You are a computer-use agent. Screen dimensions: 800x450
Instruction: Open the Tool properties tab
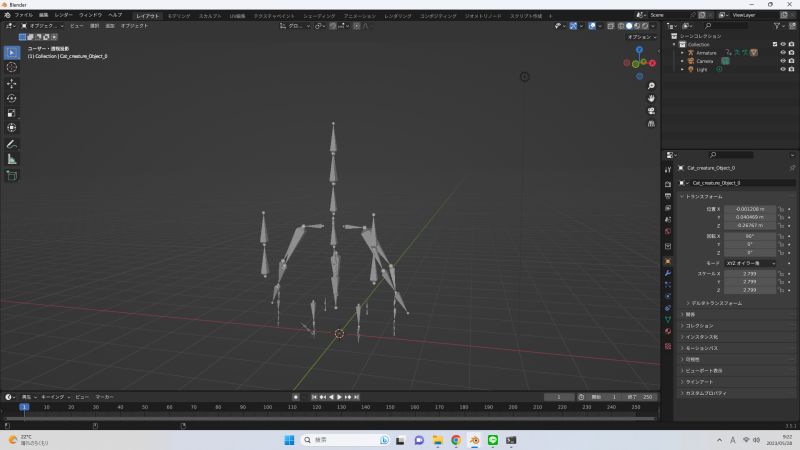[668, 170]
